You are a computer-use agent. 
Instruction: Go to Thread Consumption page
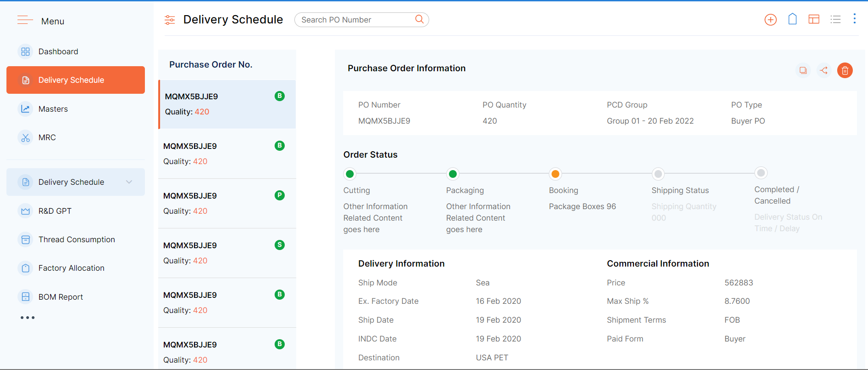coord(76,239)
